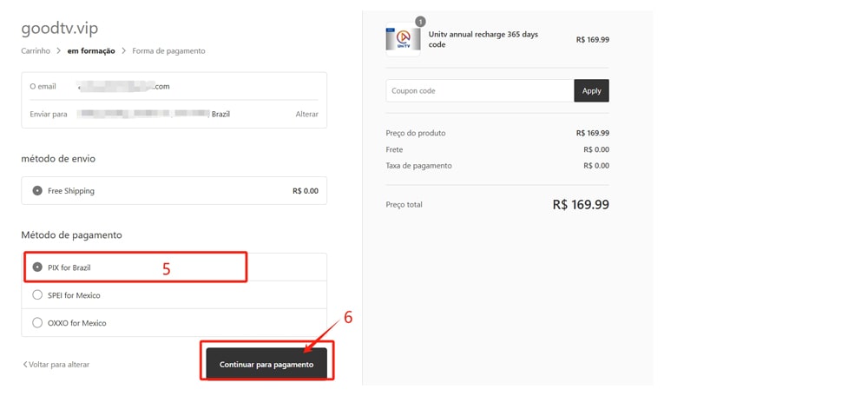868x396 pixels.
Task: Go to Carrinho breadcrumb step
Action: (36, 51)
